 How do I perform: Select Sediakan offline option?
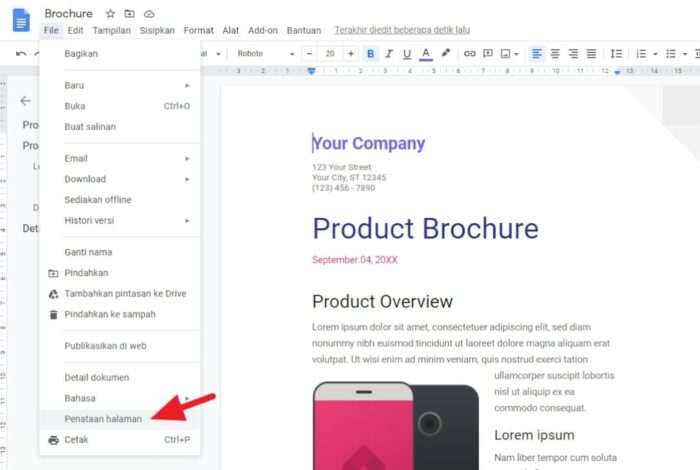coord(120,200)
